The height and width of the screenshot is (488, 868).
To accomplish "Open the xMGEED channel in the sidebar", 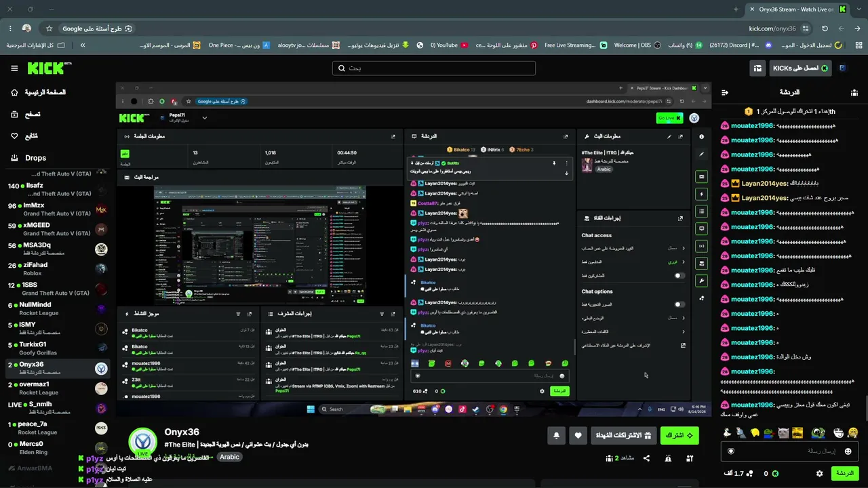I will (x=56, y=229).
